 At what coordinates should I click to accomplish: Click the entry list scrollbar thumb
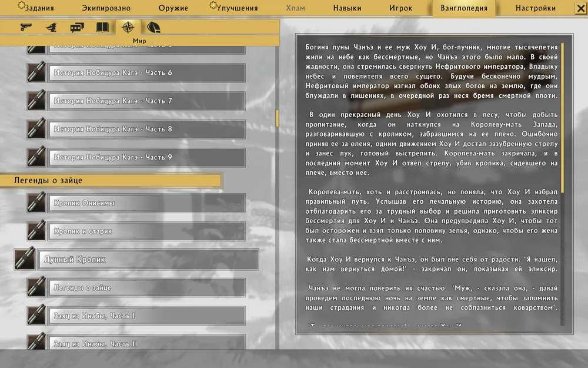click(277, 118)
